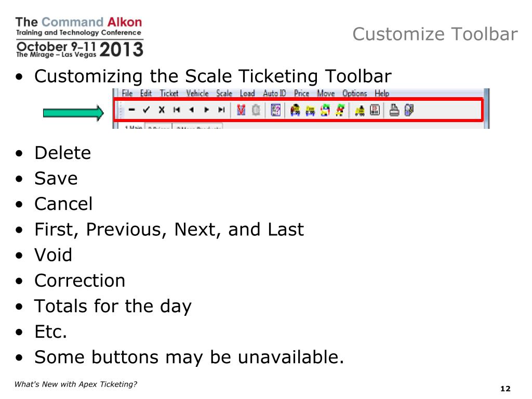Screen dimensions: 532x399
Task: Go to the First record icon
Action: coord(177,110)
